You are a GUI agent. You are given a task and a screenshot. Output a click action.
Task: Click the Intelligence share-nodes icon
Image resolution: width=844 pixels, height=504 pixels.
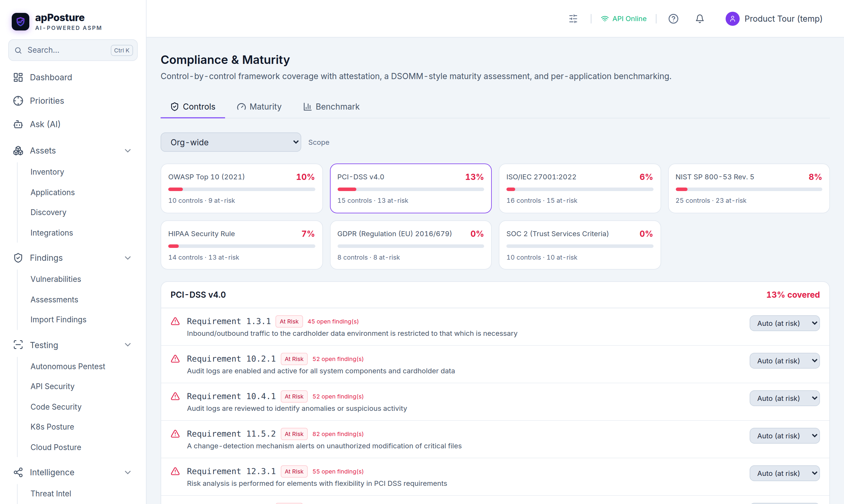click(18, 472)
